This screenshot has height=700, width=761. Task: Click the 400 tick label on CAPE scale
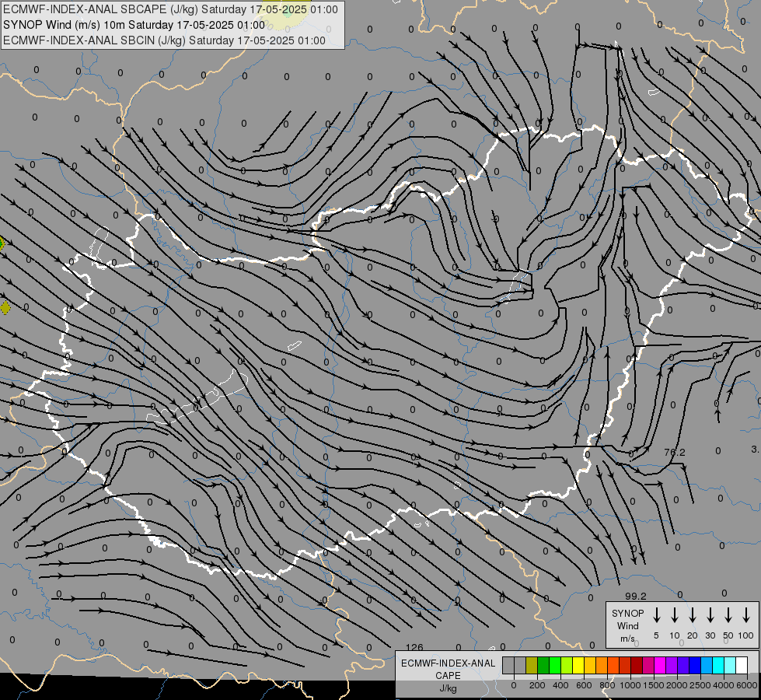[x=560, y=685]
